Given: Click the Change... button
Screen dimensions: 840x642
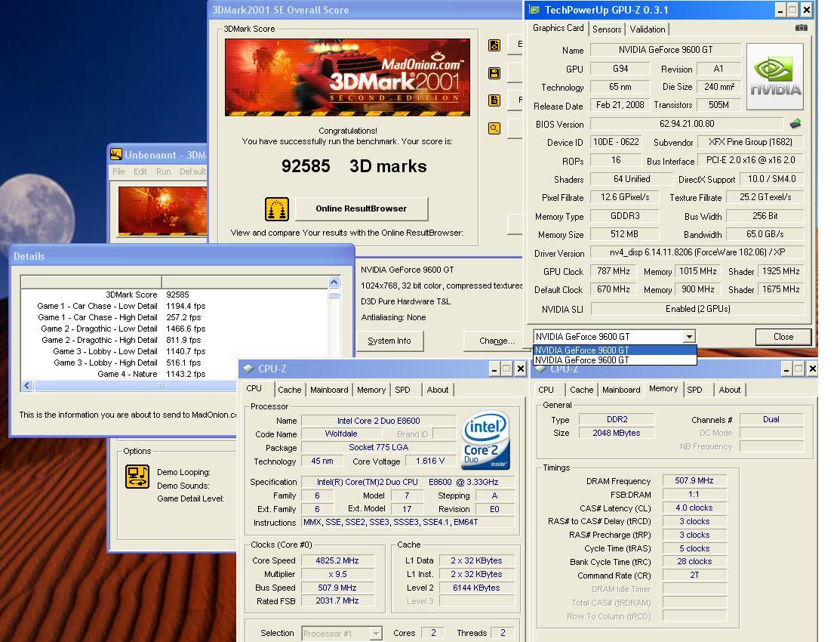Looking at the screenshot, I should 496,341.
